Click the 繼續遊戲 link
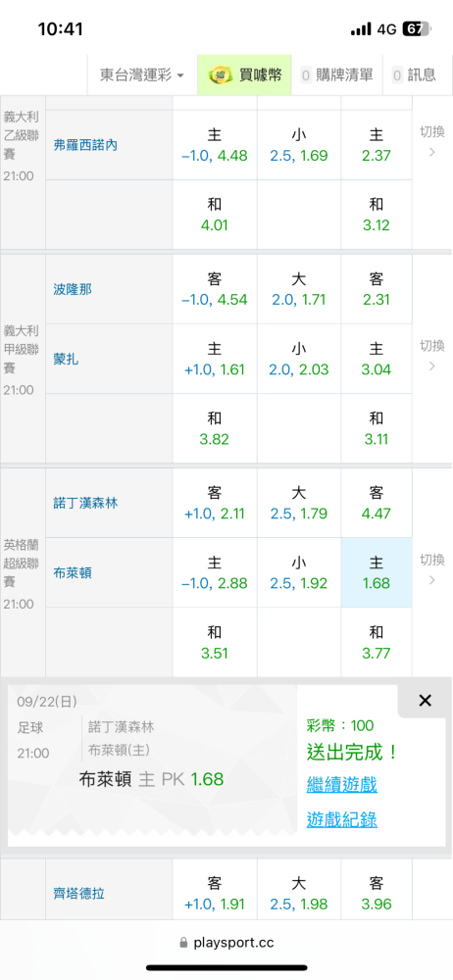Image resolution: width=453 pixels, height=980 pixels. [341, 784]
